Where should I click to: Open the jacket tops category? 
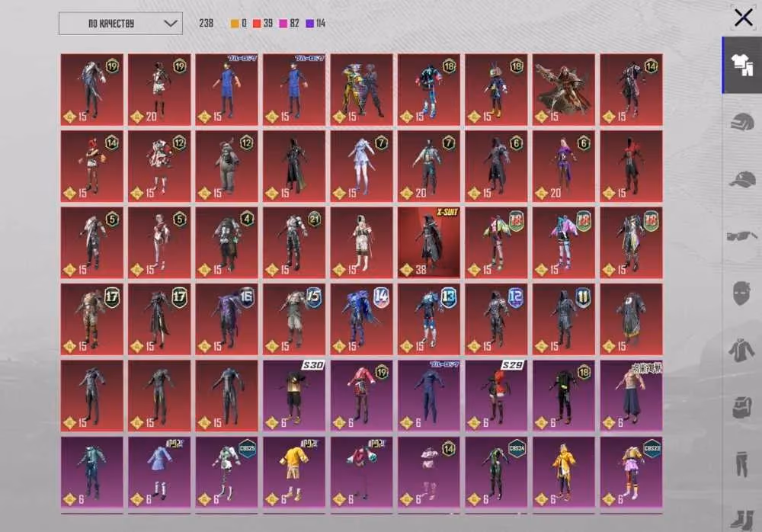[x=741, y=350]
